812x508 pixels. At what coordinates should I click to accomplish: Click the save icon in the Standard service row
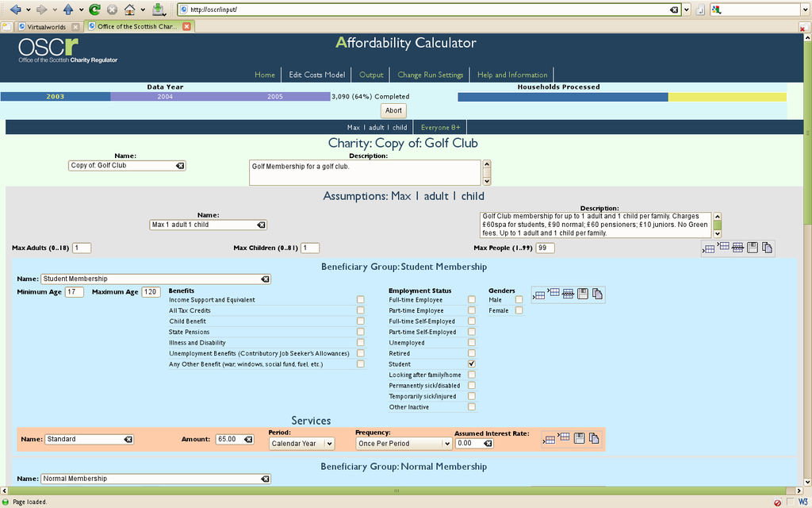point(580,438)
